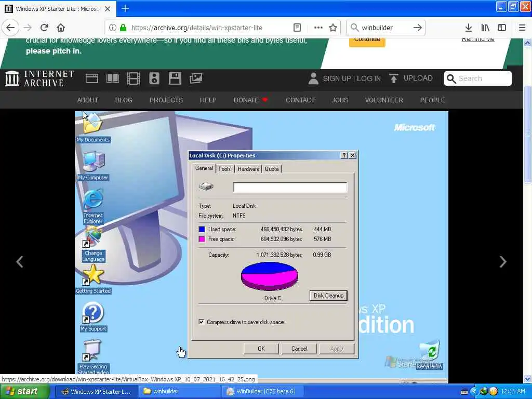Image resolution: width=532 pixels, height=399 pixels.
Task: Expand hidden tray icons arrow
Action: tap(474, 392)
